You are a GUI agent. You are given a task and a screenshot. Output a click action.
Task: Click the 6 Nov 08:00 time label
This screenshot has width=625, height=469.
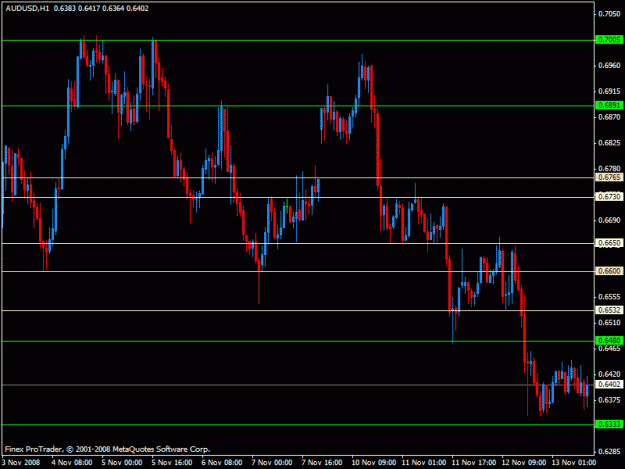[x=222, y=462]
